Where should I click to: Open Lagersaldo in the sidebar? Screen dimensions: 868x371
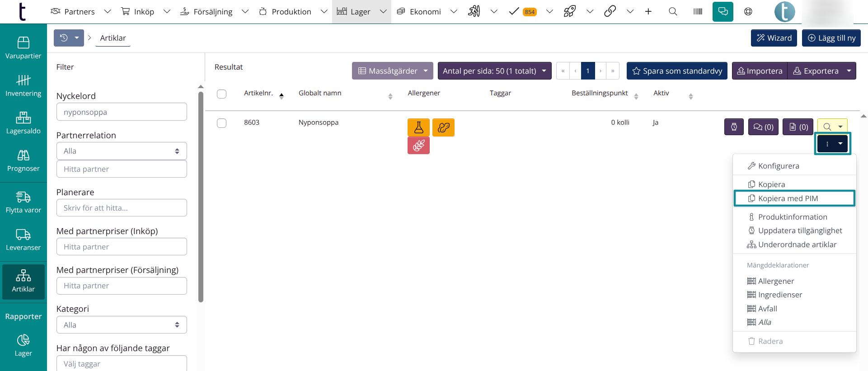23,123
